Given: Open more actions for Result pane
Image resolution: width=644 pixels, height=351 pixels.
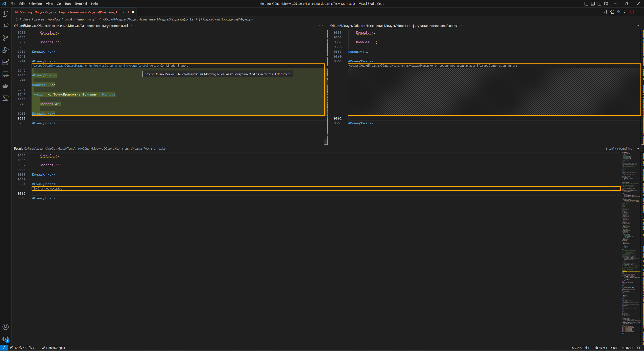Looking at the screenshot, I should (637, 149).
